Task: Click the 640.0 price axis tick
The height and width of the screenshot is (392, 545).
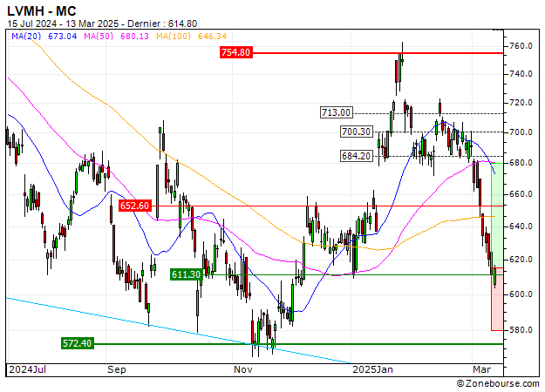Action: [521, 226]
